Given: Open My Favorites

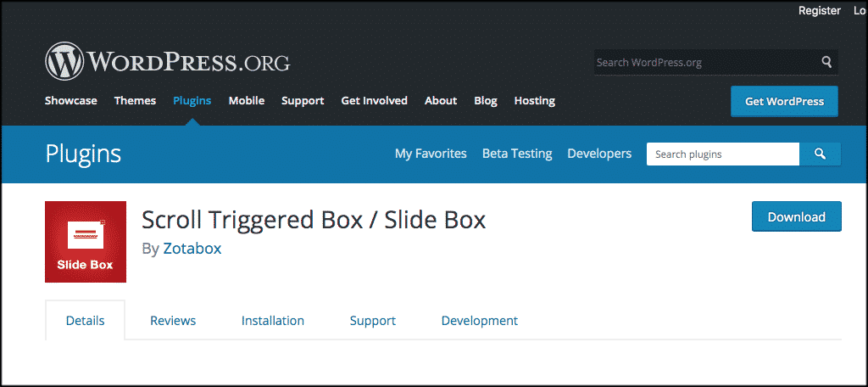Looking at the screenshot, I should click(x=431, y=154).
